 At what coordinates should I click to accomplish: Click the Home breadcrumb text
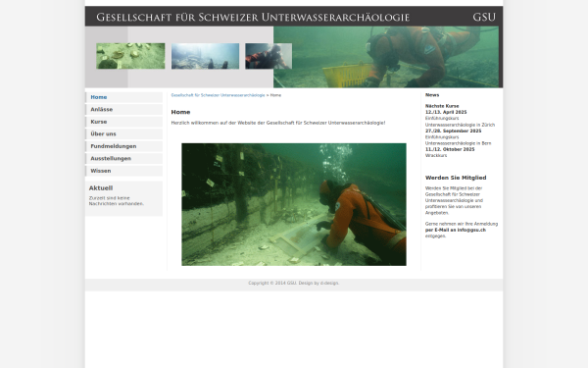275,95
